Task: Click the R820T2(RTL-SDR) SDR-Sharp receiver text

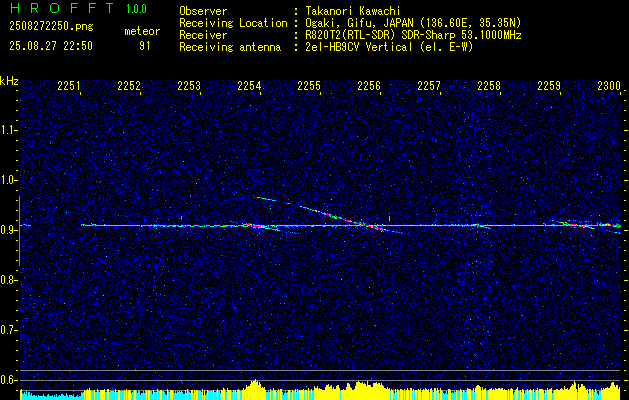Action: (413, 35)
